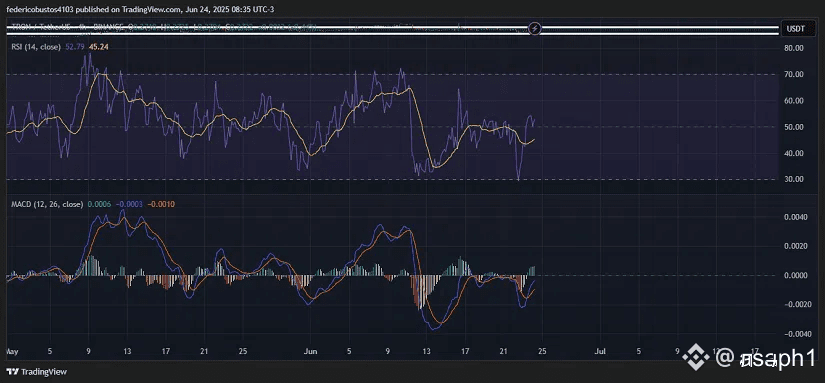The image size is (825, 383).
Task: Click the TradingView logo in the footer
Action: tap(36, 372)
